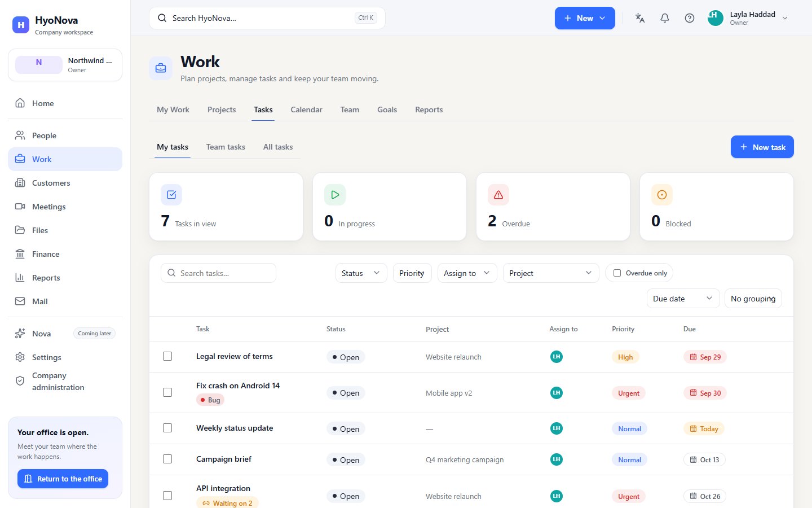Click the blue New button in header
Screen dimensions: 812x508
click(585, 18)
